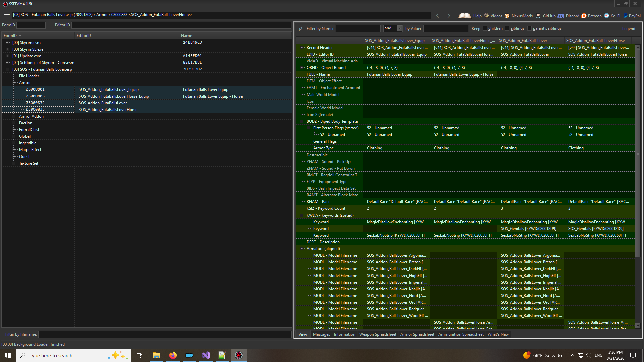Focus the Filter by Name field
This screenshot has width=644, height=362.
click(x=358, y=28)
